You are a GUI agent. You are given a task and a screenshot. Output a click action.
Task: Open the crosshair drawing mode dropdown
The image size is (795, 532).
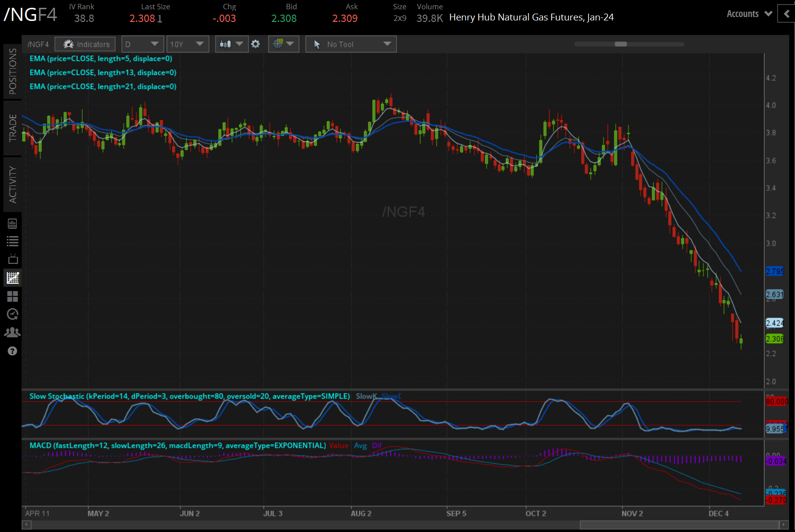[x=284, y=44]
